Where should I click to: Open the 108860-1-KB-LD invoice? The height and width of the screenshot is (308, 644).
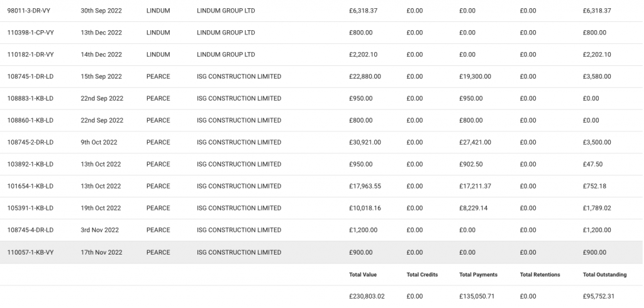coord(30,121)
